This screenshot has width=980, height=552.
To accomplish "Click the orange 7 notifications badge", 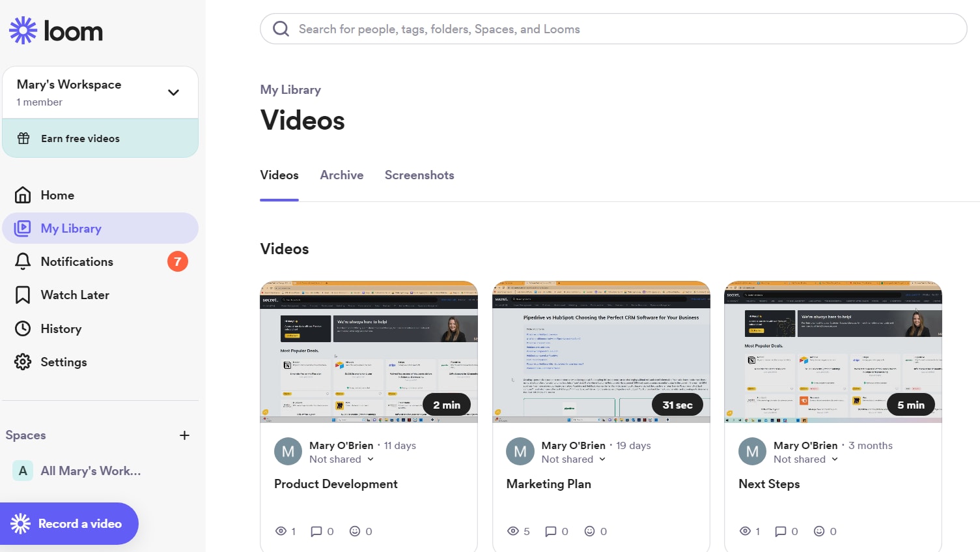I will click(x=178, y=261).
